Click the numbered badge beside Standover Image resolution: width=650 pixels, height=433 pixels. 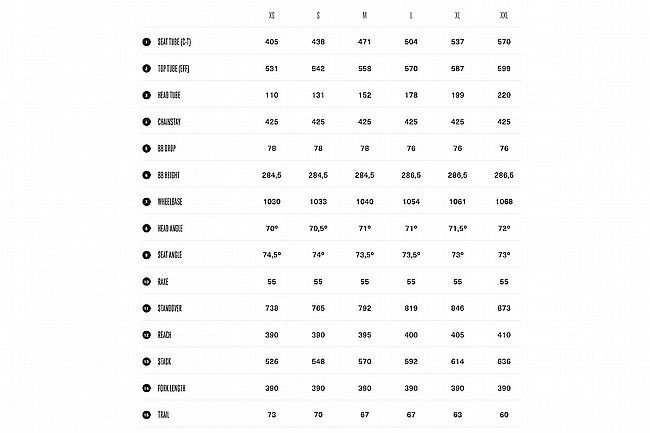pyautogui.click(x=146, y=307)
